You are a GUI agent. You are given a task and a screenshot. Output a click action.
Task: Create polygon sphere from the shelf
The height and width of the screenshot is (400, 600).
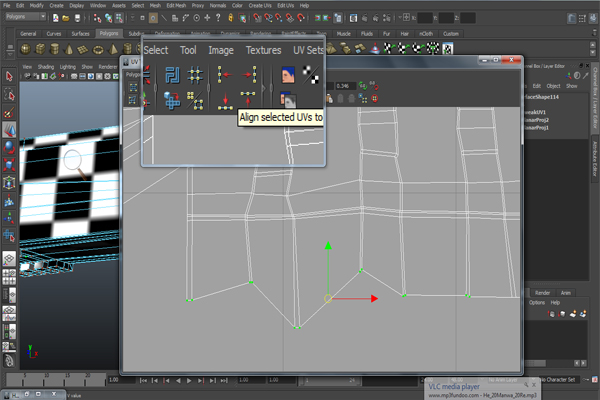tap(26, 49)
